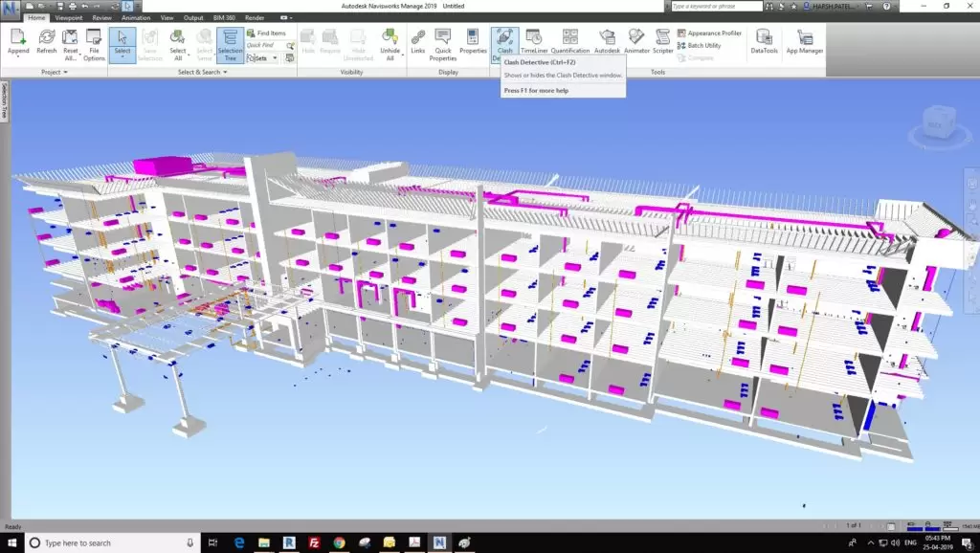
Task: Toggle the Quick Properties display
Action: click(x=443, y=44)
